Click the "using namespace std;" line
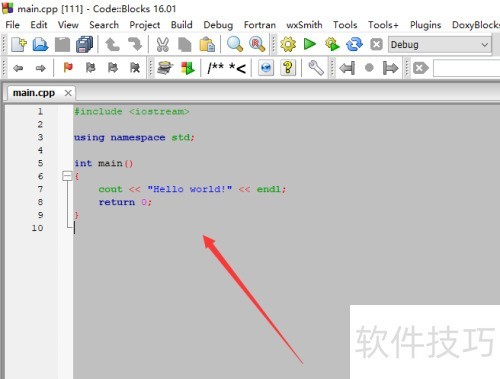The width and height of the screenshot is (500, 379). (134, 137)
